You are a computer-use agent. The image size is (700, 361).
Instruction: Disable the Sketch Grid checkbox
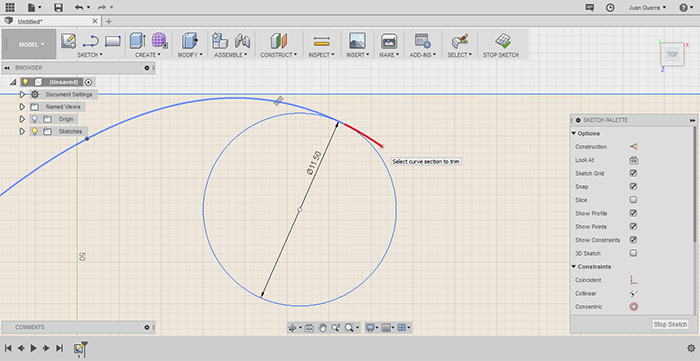tap(633, 173)
